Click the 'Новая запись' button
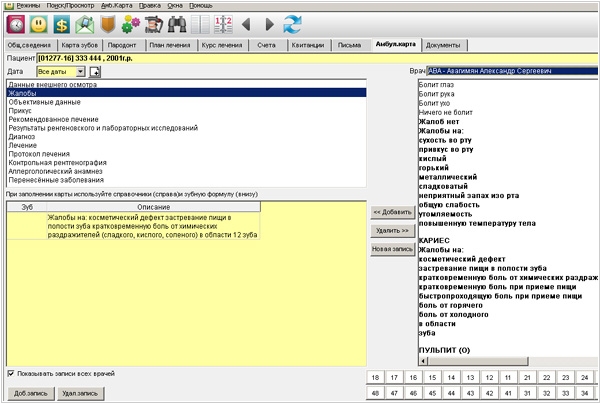 click(393, 249)
